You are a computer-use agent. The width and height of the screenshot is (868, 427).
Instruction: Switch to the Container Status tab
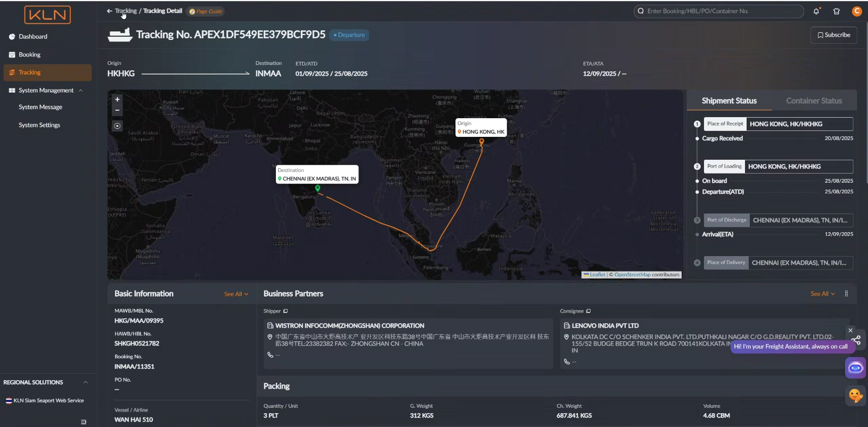[814, 101]
